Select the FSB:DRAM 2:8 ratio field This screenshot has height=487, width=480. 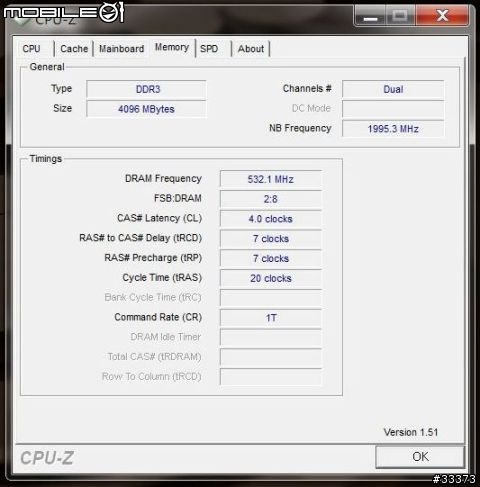click(271, 199)
